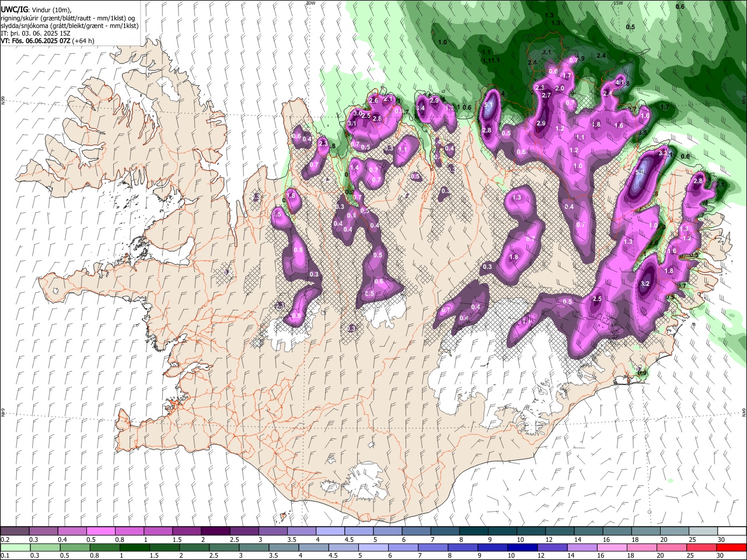Image resolution: width=747 pixels, height=560 pixels.
Task: Click the 'VT: Fös. 06.06.2025 07Z' valid time
Action: 36,41
